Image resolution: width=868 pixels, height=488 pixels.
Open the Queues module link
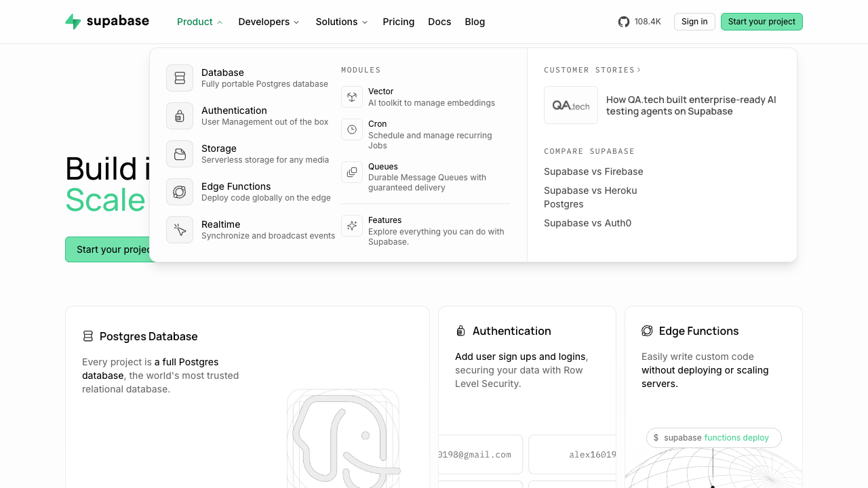[x=425, y=177]
